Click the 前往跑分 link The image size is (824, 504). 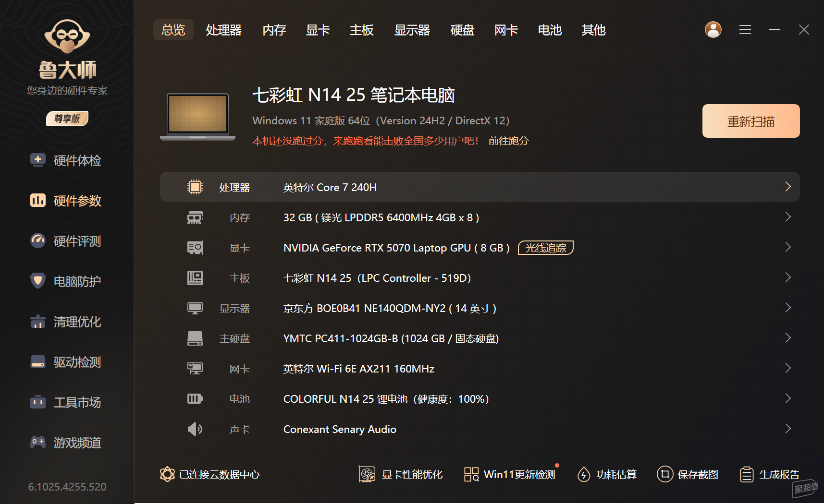point(508,141)
